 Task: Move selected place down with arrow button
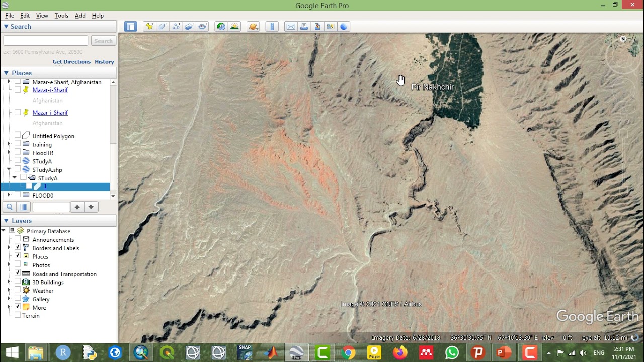91,207
